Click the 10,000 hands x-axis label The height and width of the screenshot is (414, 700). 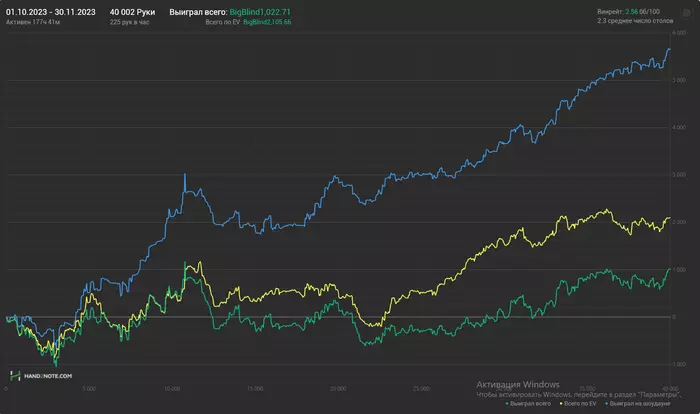[172, 388]
